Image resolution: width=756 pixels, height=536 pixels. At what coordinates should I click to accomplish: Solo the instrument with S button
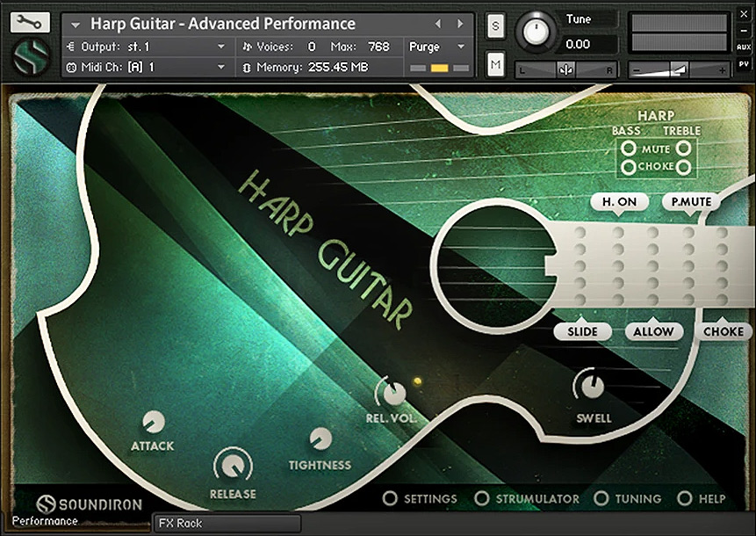click(495, 26)
